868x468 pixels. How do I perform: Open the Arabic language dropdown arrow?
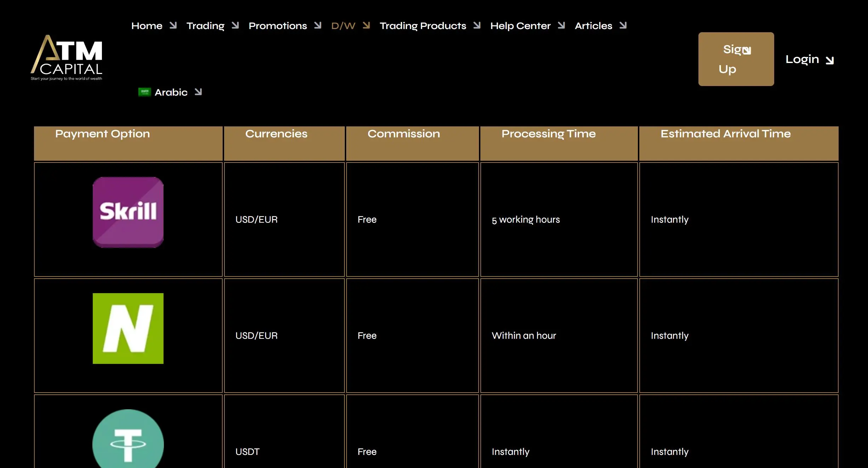pyautogui.click(x=198, y=92)
